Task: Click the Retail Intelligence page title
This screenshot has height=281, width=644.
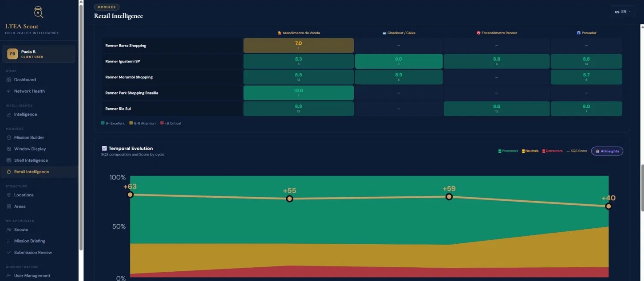Action: click(119, 16)
